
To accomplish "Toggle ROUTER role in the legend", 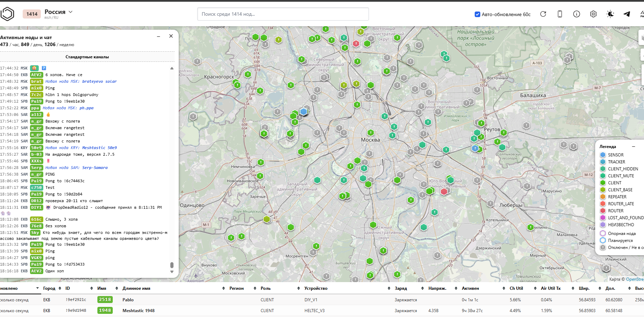I will [x=615, y=211].
